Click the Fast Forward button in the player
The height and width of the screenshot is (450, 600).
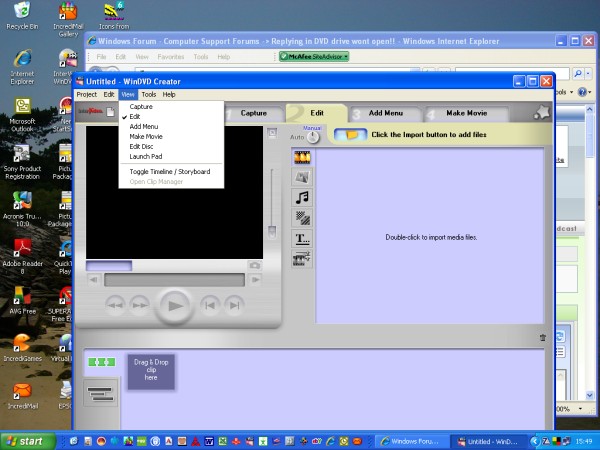(140, 305)
